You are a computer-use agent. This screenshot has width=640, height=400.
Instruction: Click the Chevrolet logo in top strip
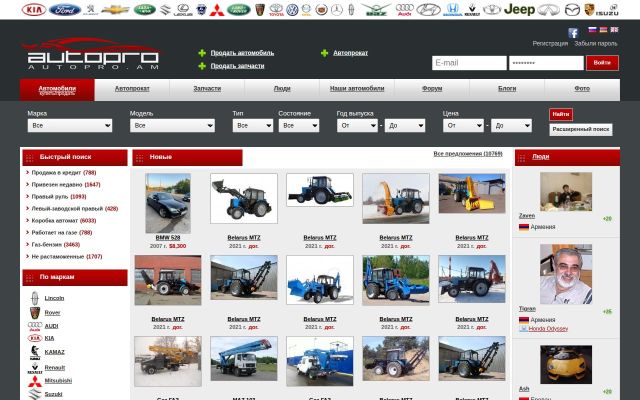click(x=116, y=9)
